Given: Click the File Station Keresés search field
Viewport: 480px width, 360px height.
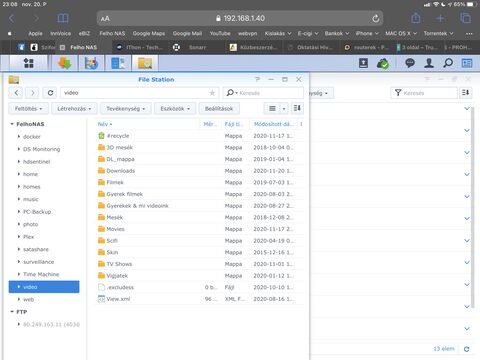Looking at the screenshot, I should [x=263, y=93].
